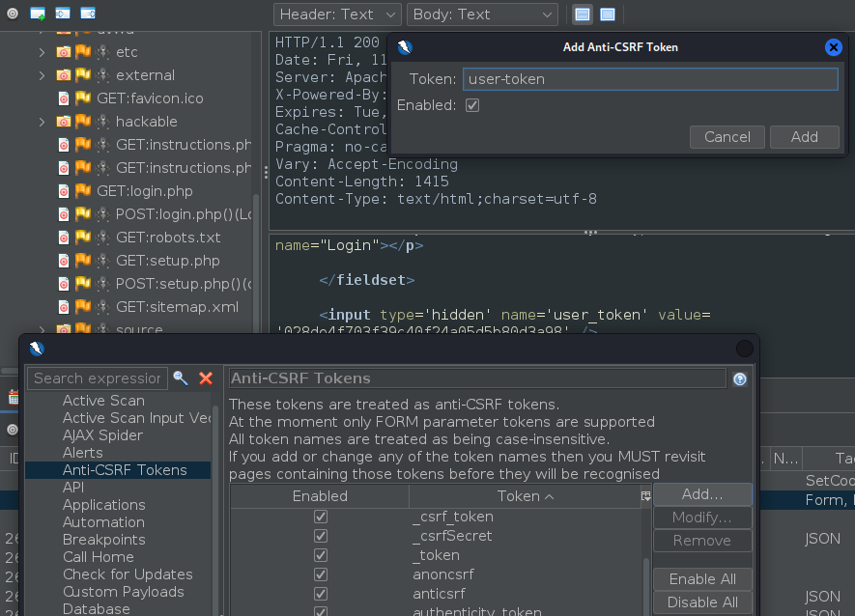Toggle Enabled checkbox in Add Token dialog

472,105
